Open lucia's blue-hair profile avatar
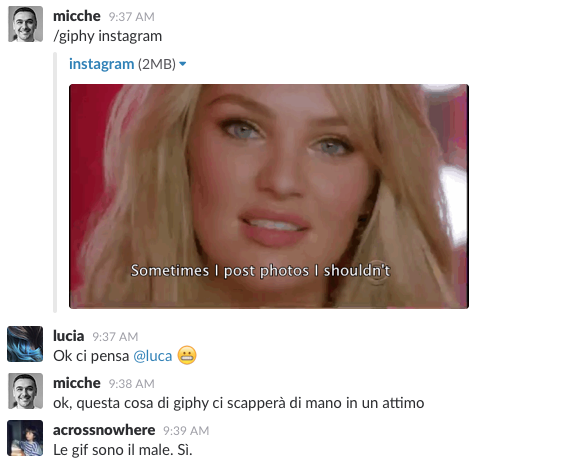This screenshot has height=462, width=570. pos(25,344)
